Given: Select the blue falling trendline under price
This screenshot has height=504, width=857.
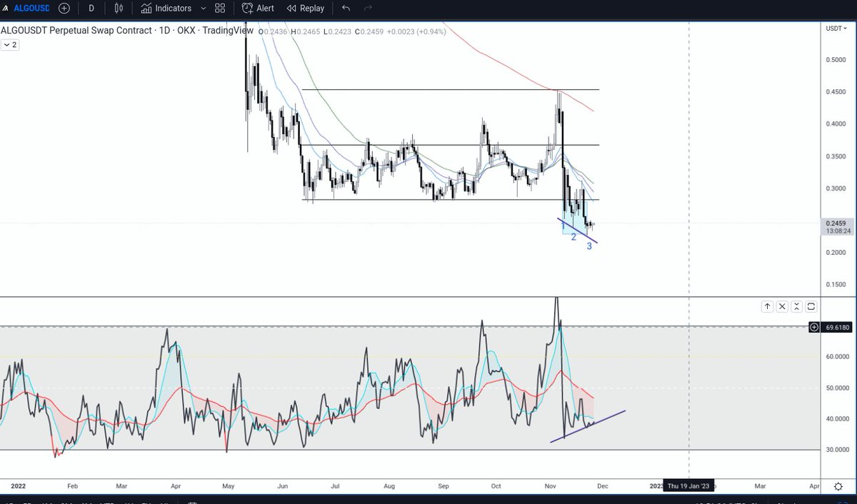Looking at the screenshot, I should click(x=577, y=231).
